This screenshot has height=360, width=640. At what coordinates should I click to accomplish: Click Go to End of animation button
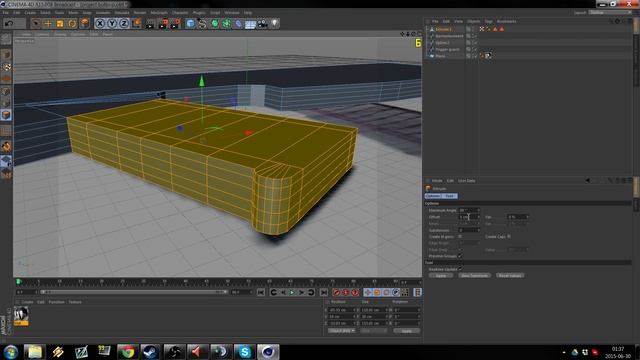pyautogui.click(x=324, y=292)
